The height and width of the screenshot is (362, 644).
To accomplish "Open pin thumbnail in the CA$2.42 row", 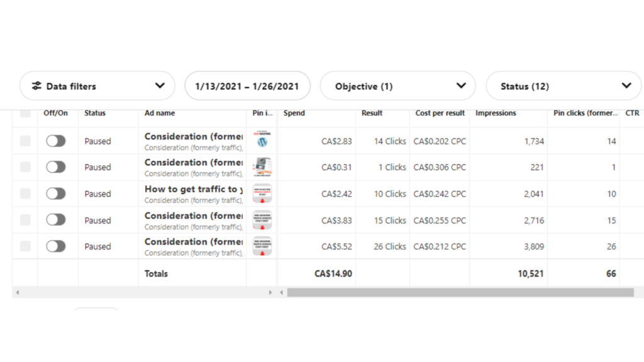I will [x=262, y=194].
